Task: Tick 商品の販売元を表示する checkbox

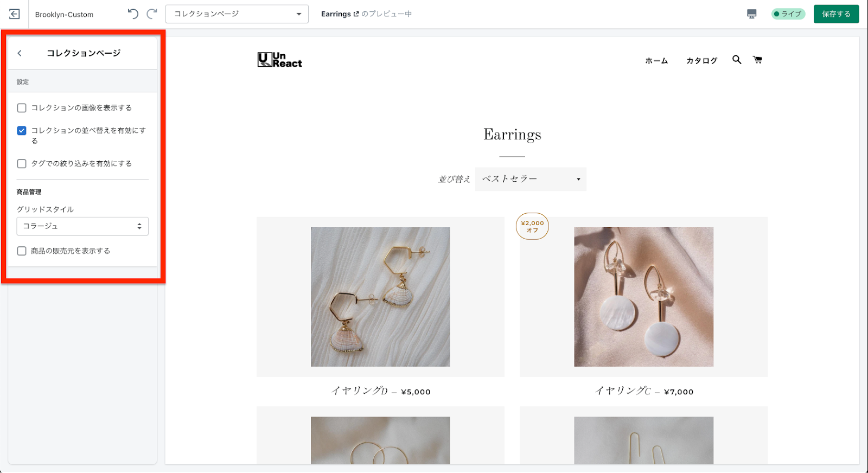Action: pyautogui.click(x=22, y=251)
